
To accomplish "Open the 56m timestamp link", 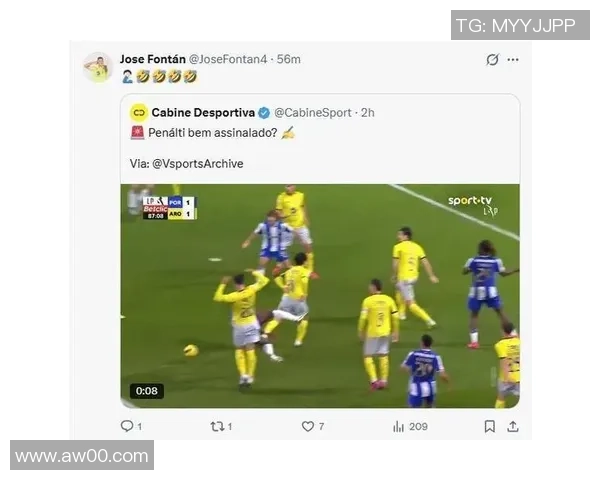I will [x=289, y=59].
